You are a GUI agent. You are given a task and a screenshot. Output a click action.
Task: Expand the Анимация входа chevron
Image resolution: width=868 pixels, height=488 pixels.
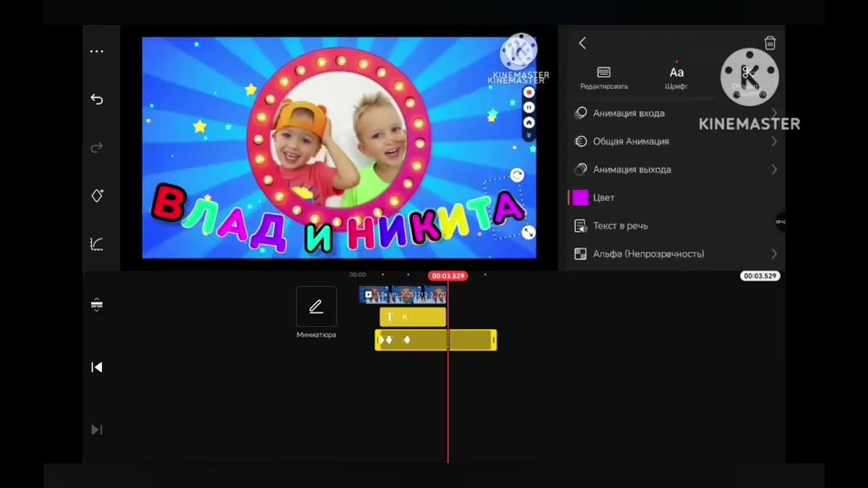click(x=774, y=113)
